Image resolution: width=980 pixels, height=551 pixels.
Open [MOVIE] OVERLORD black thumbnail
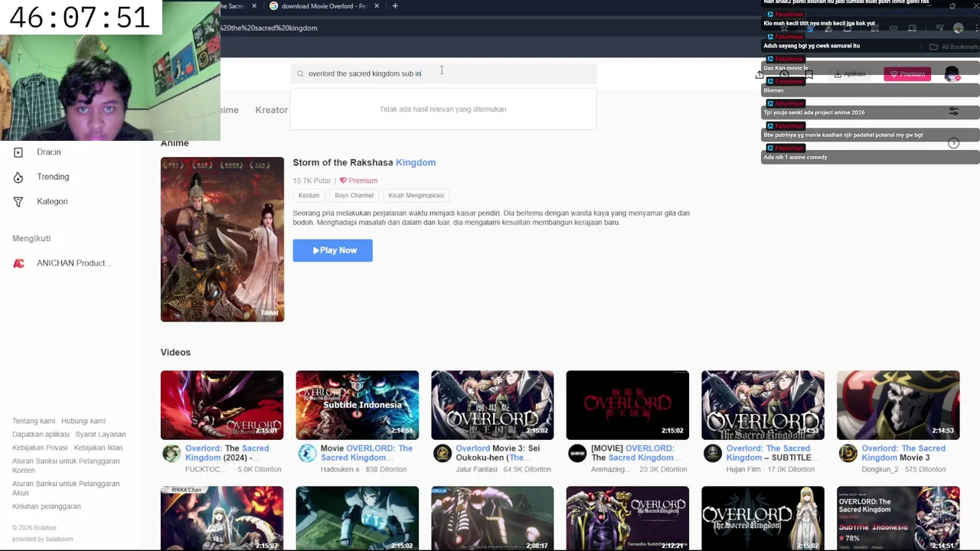coord(628,405)
